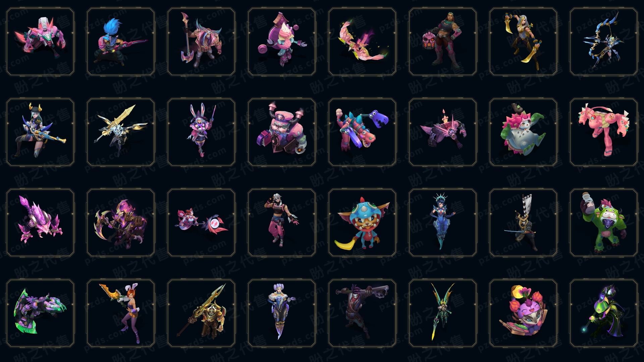
Task: Select the blue-haired swordsman skin thumbnail
Action: point(121,42)
